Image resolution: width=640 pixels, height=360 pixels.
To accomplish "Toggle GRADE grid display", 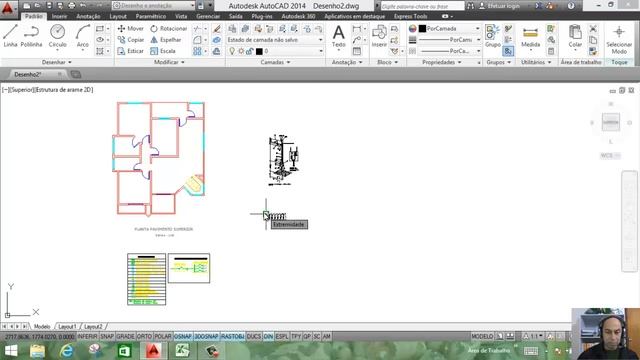I will click(125, 336).
